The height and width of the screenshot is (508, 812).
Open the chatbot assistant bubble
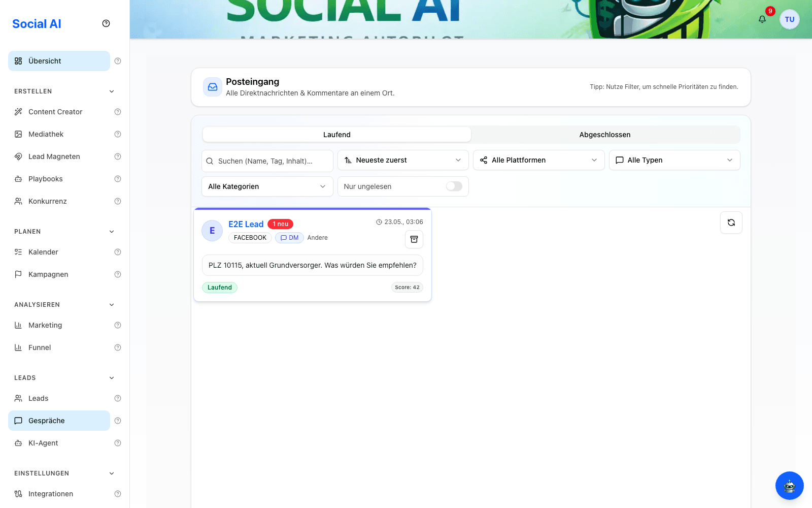click(x=790, y=486)
